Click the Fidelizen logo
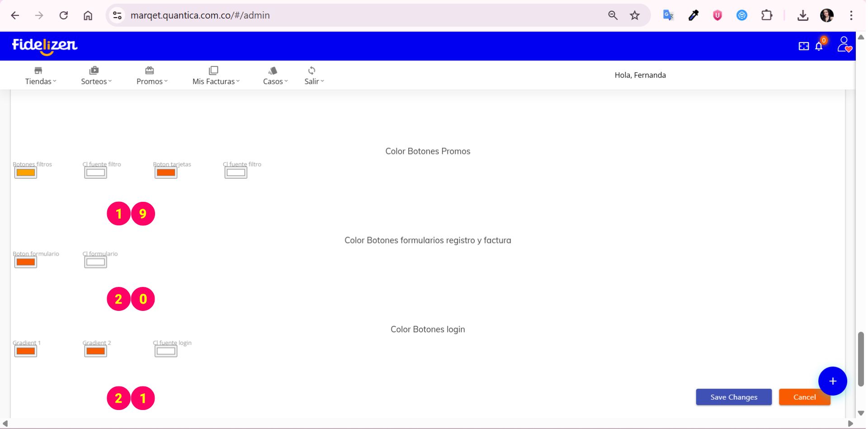 point(45,46)
